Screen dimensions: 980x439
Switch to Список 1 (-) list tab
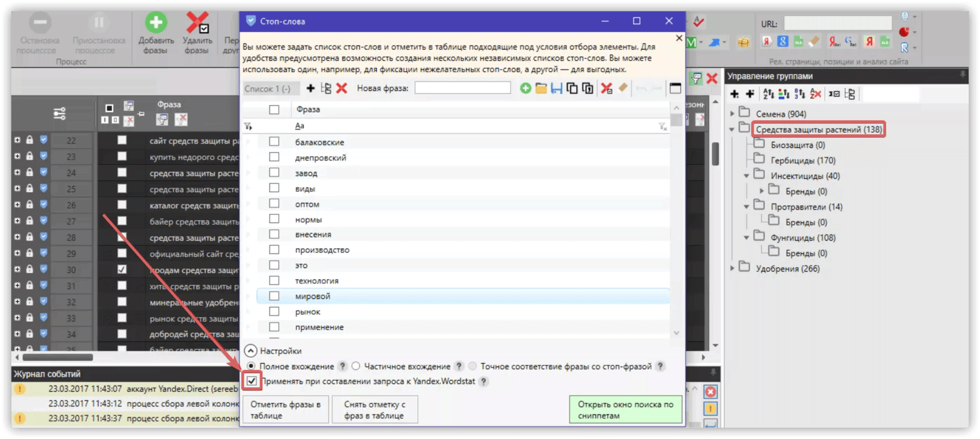point(271,89)
